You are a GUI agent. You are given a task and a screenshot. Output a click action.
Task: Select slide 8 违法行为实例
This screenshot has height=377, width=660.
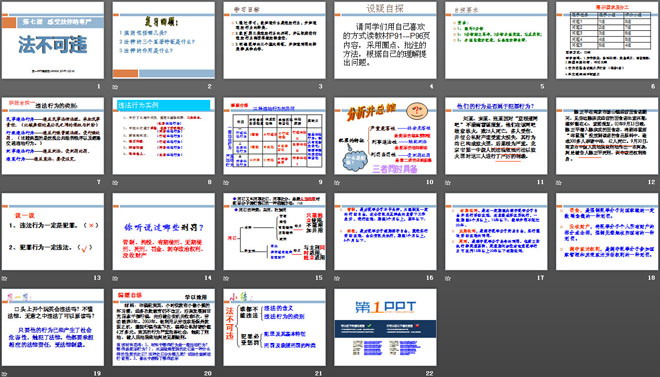coord(163,136)
